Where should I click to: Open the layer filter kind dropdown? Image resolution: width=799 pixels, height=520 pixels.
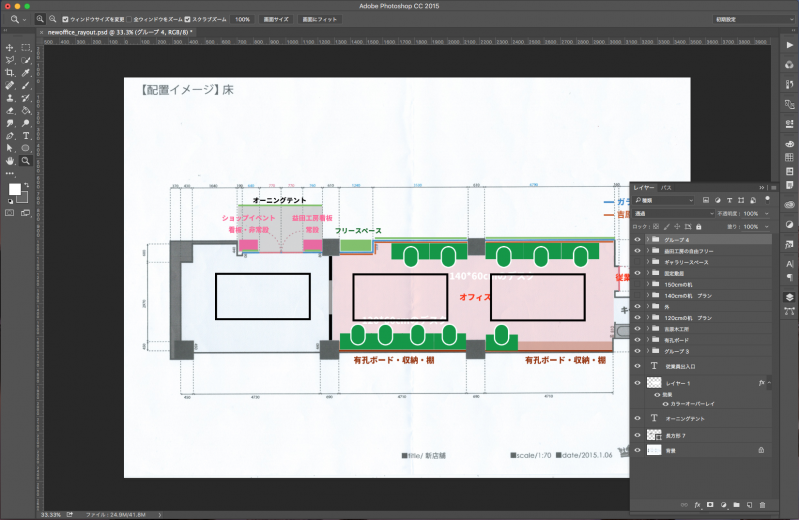pyautogui.click(x=663, y=200)
